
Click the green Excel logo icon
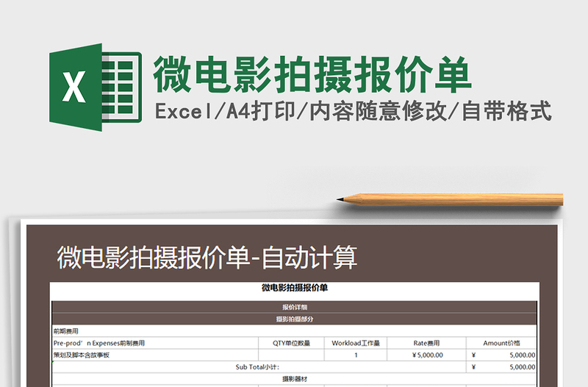[x=96, y=87]
